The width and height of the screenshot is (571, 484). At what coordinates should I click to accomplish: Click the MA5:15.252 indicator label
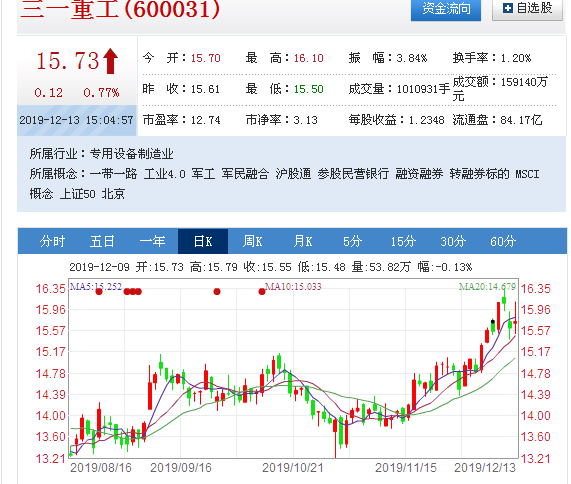pos(96,287)
